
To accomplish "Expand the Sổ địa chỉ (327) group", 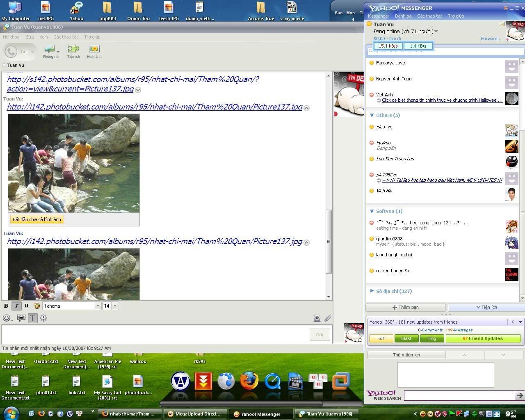I will pos(372,291).
